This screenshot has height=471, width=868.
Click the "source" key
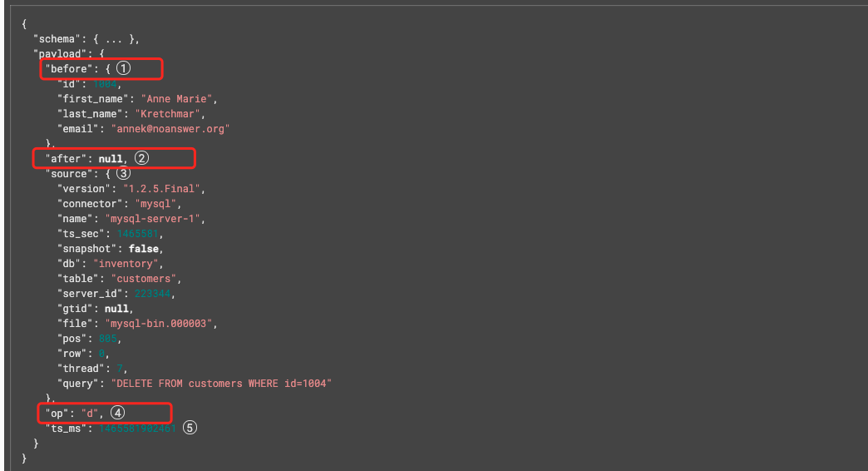69,174
